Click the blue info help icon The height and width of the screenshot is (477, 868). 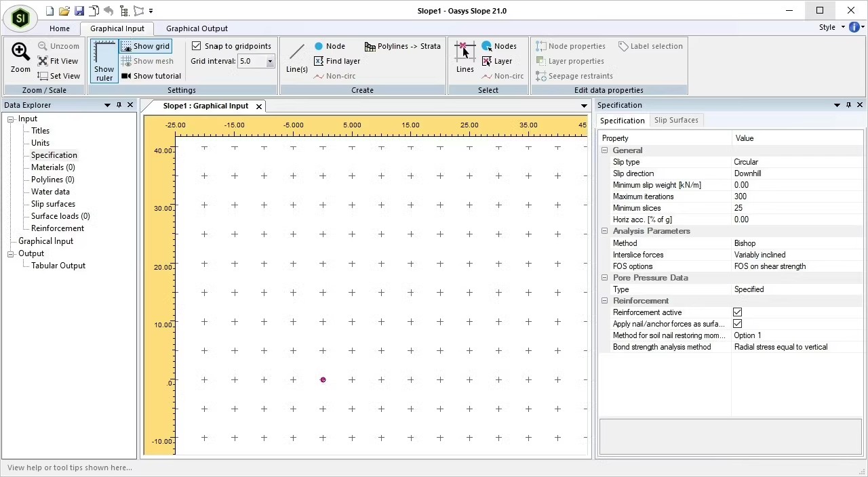(x=854, y=27)
